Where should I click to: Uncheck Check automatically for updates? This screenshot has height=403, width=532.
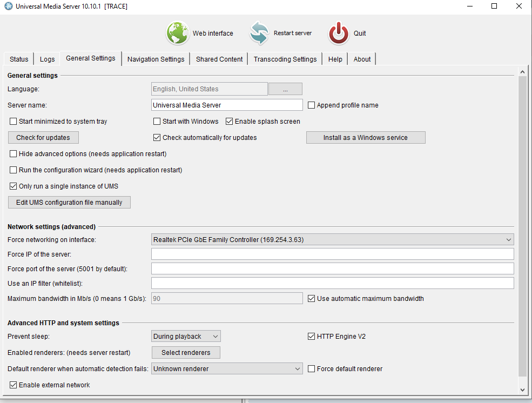(157, 138)
